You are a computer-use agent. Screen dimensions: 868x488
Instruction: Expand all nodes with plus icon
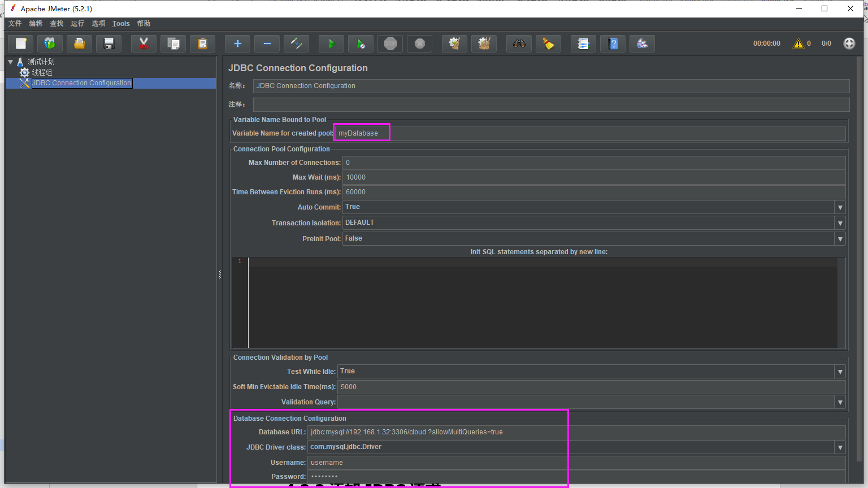point(238,43)
